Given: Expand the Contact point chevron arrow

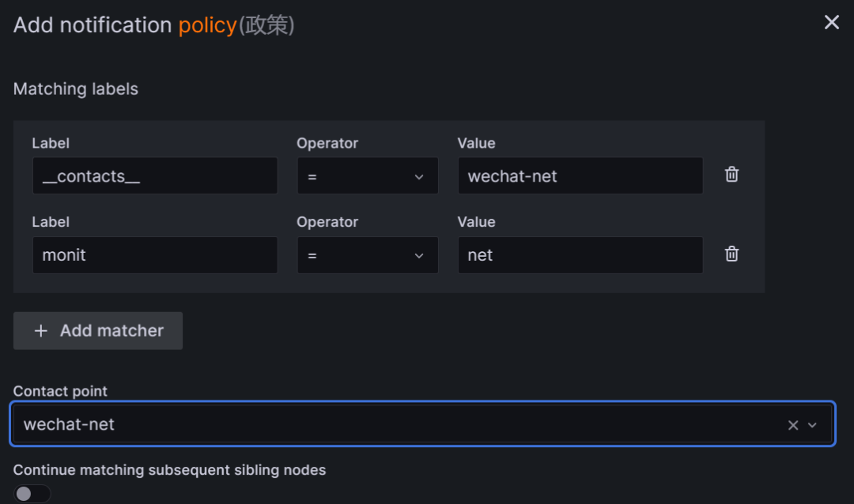Looking at the screenshot, I should 813,425.
